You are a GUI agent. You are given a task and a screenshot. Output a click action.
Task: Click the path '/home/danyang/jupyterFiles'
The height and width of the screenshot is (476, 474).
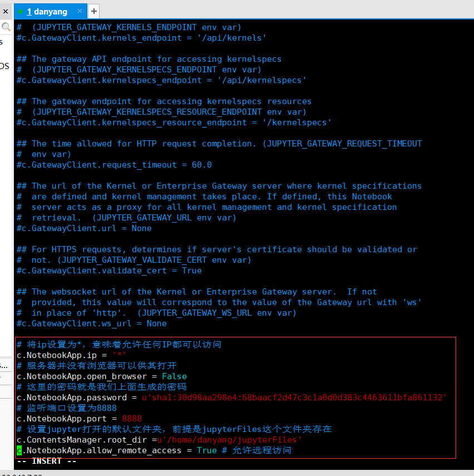coord(231,440)
